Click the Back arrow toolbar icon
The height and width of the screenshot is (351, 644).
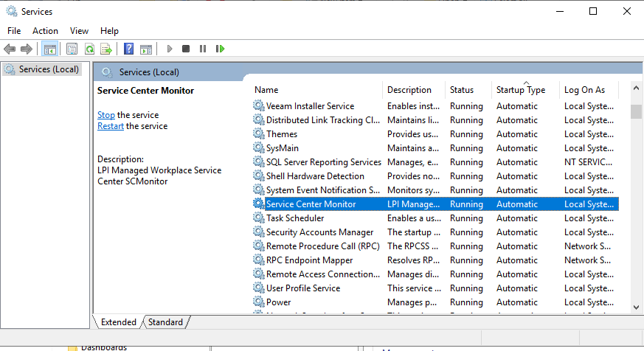[x=10, y=49]
